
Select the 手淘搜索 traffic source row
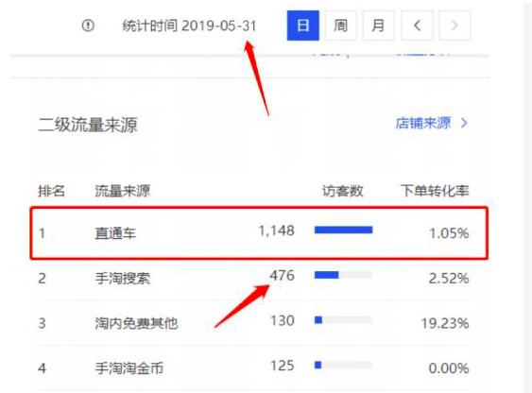coord(253,278)
